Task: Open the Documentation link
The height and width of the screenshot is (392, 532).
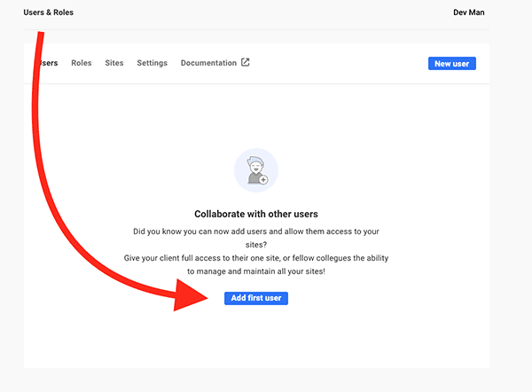Action: click(208, 63)
